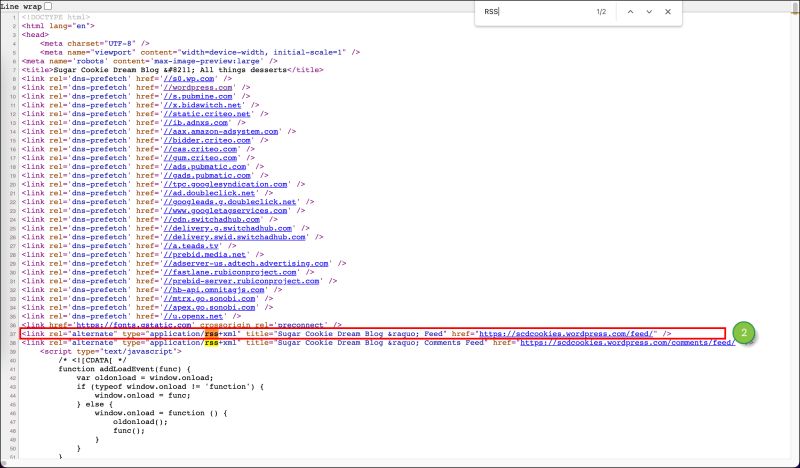Open the //googleads.g.doubleclick.net link
800x468 pixels.
(230, 202)
